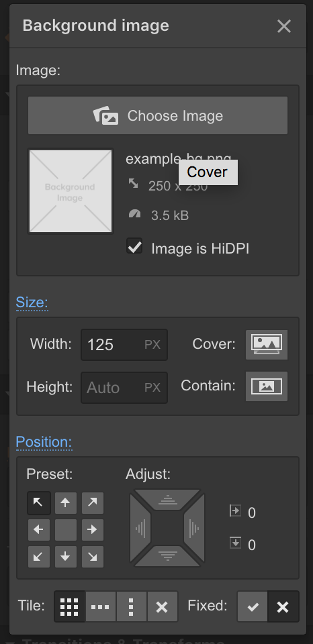Edit the Height input field
Screen dimensions: 313x644
[124, 387]
